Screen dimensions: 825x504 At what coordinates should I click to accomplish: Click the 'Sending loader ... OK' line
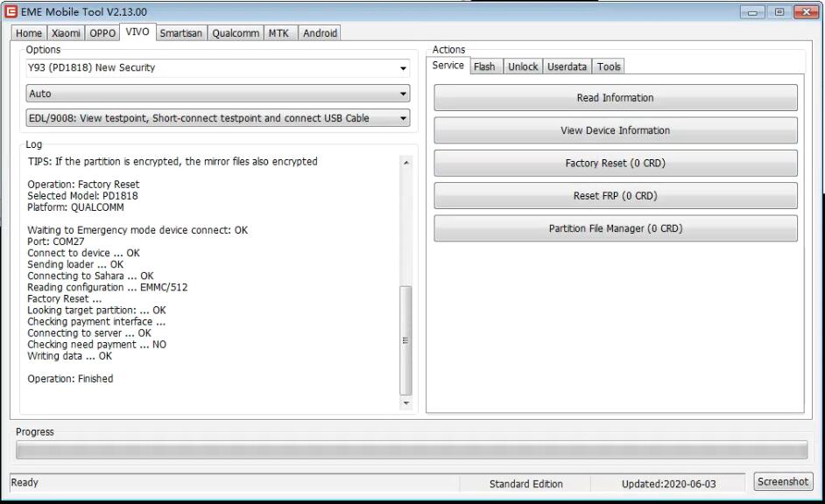(x=75, y=264)
